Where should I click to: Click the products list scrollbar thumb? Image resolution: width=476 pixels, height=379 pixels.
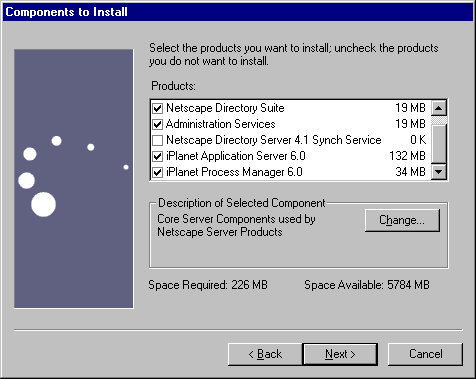point(439,144)
